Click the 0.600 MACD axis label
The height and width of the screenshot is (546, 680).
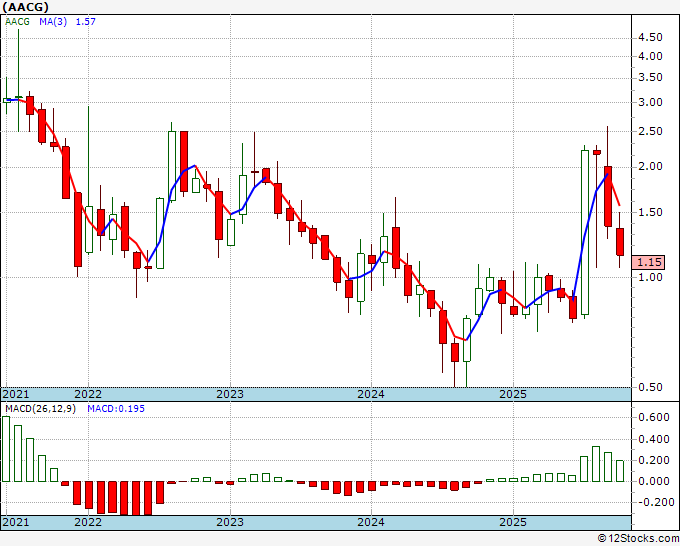[654, 417]
